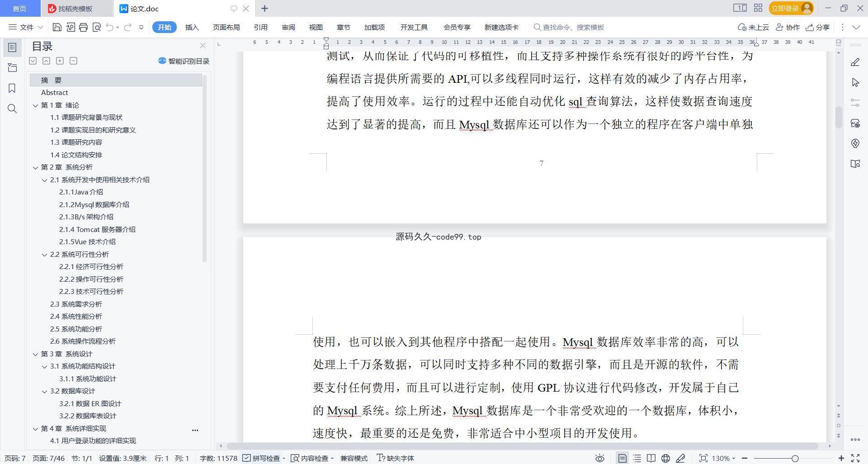Click the Save icon in quick toolbar
The height and width of the screenshot is (464, 868).
tap(57, 27)
